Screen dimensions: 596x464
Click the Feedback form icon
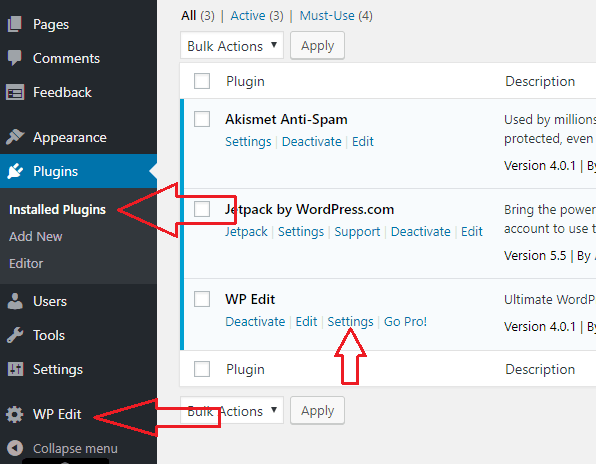tap(15, 92)
